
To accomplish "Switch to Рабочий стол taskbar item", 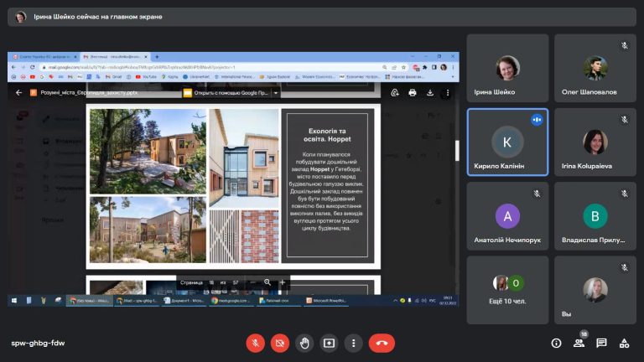I will click(x=279, y=301).
